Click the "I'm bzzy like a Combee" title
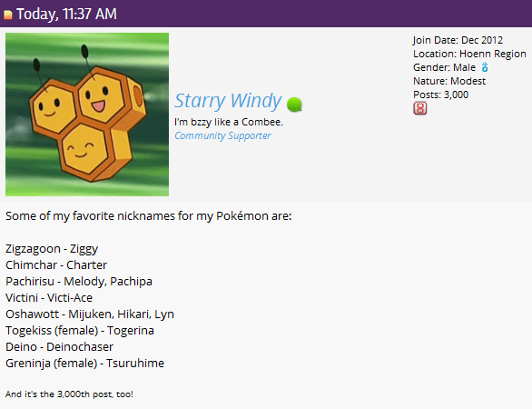The width and height of the screenshot is (532, 409). pyautogui.click(x=229, y=122)
